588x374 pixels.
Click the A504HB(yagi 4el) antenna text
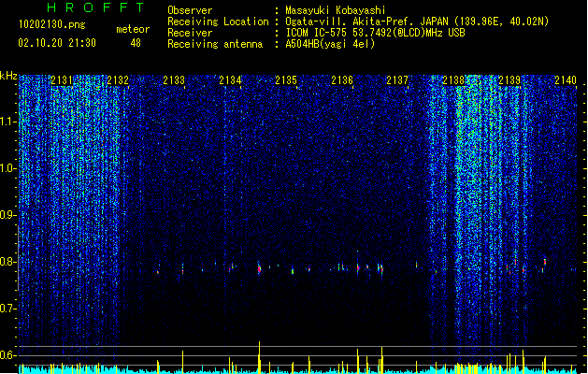[x=330, y=44]
